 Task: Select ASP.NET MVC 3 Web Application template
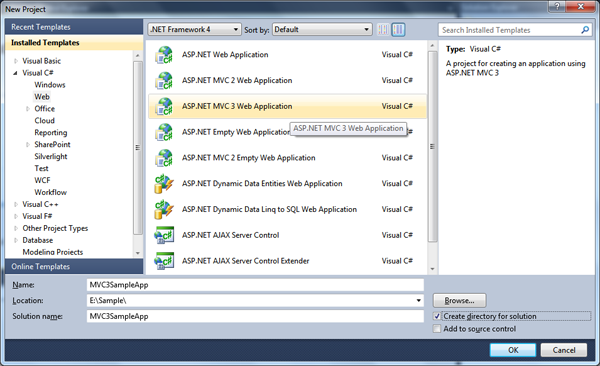pos(287,106)
